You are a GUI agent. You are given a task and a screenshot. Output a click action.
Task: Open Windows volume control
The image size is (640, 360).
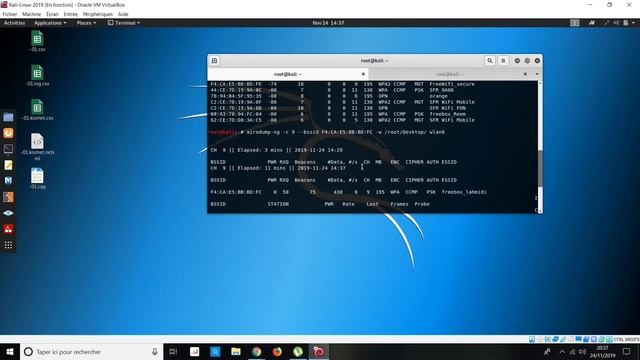582,351
